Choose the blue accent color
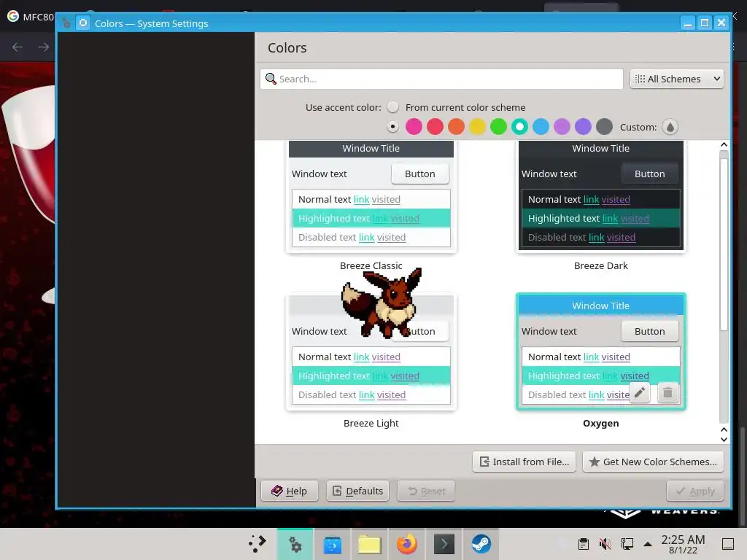 [x=541, y=127]
